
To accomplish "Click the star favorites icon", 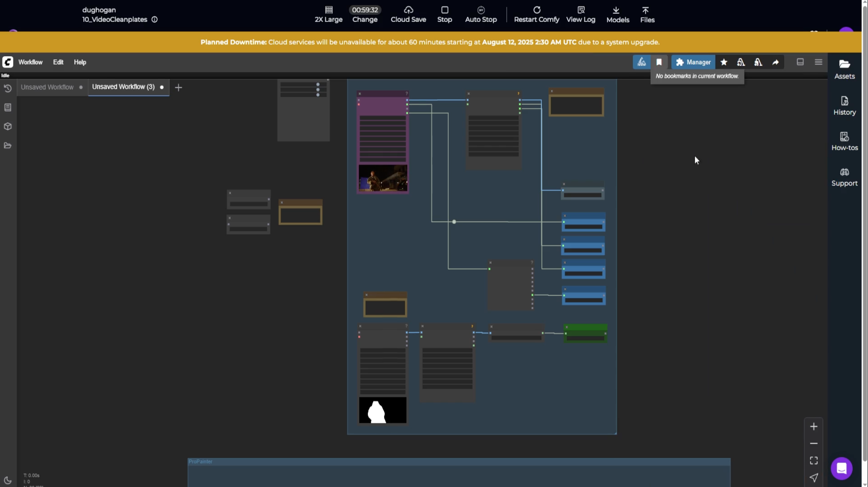I will tap(724, 62).
